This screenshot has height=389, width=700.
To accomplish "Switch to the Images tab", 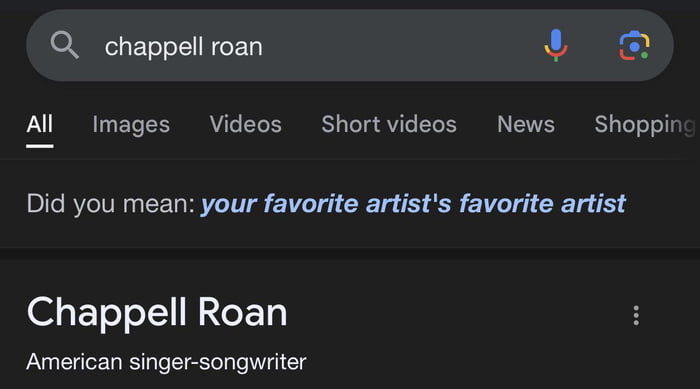I will point(131,124).
